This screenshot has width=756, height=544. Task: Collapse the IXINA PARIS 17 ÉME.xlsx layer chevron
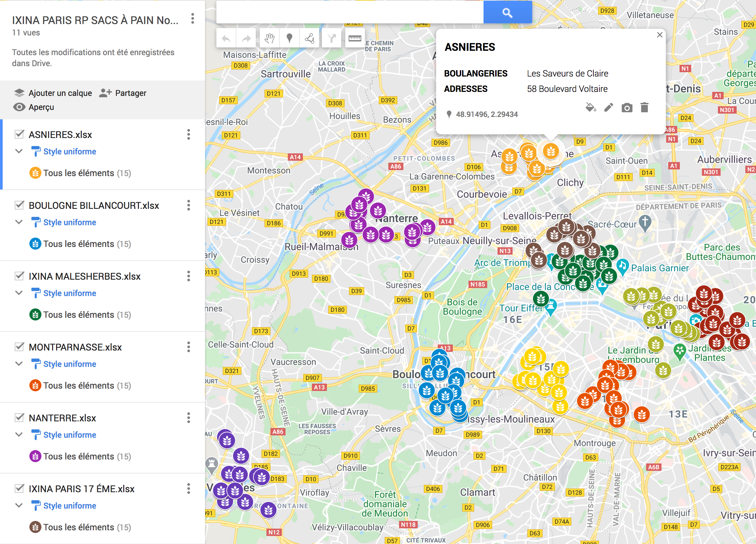19,505
